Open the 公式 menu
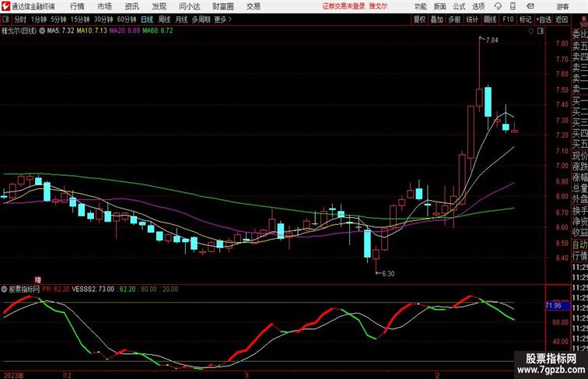588x379 pixels. 459,6
